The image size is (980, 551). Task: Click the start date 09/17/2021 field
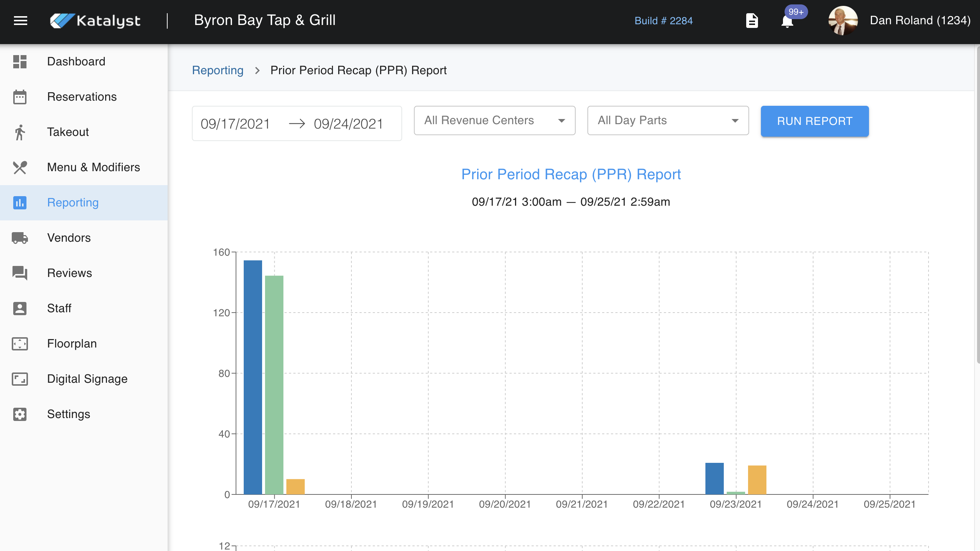tap(235, 124)
